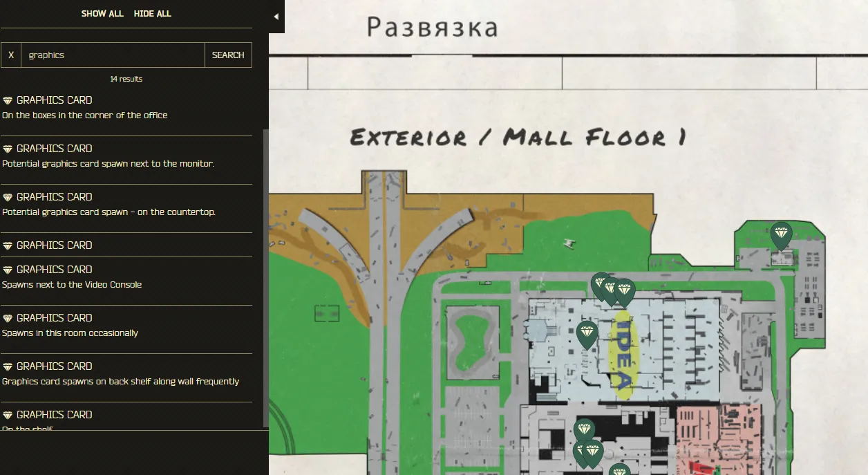Viewport: 868px width, 475px height.
Task: Select the SHOW ALL option
Action: 102,13
